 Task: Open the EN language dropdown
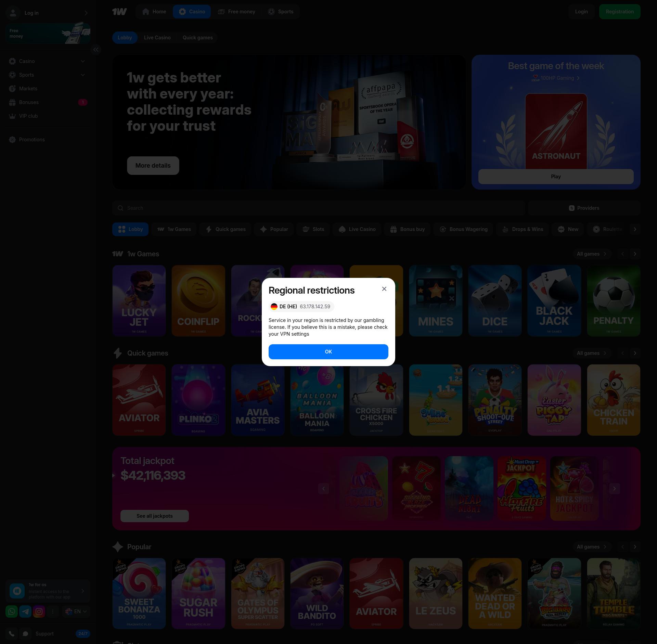pyautogui.click(x=76, y=611)
